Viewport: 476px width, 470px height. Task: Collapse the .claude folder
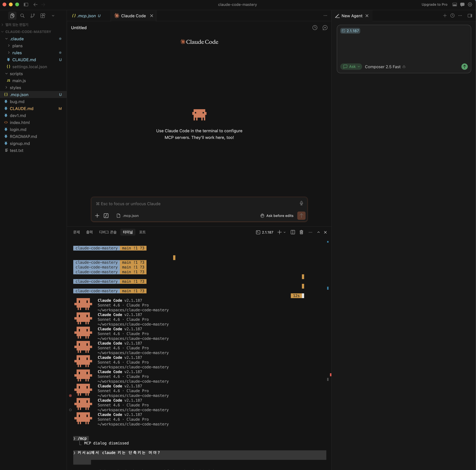33,39
